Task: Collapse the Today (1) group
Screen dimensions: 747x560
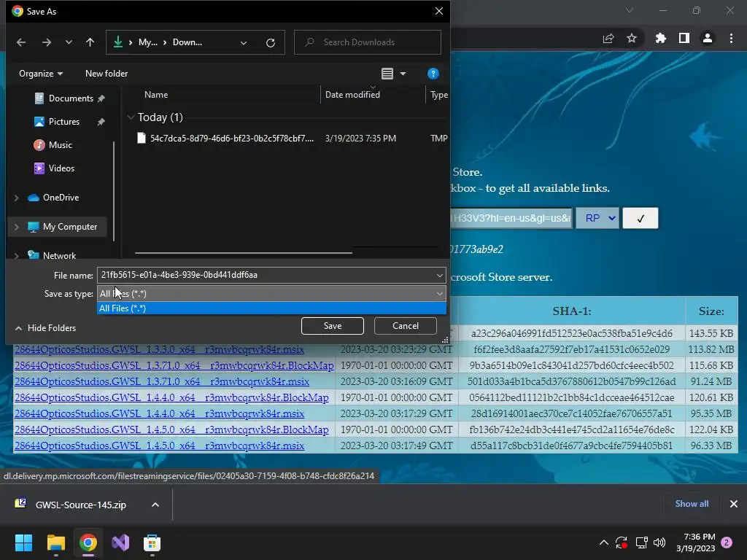Action: pos(131,117)
